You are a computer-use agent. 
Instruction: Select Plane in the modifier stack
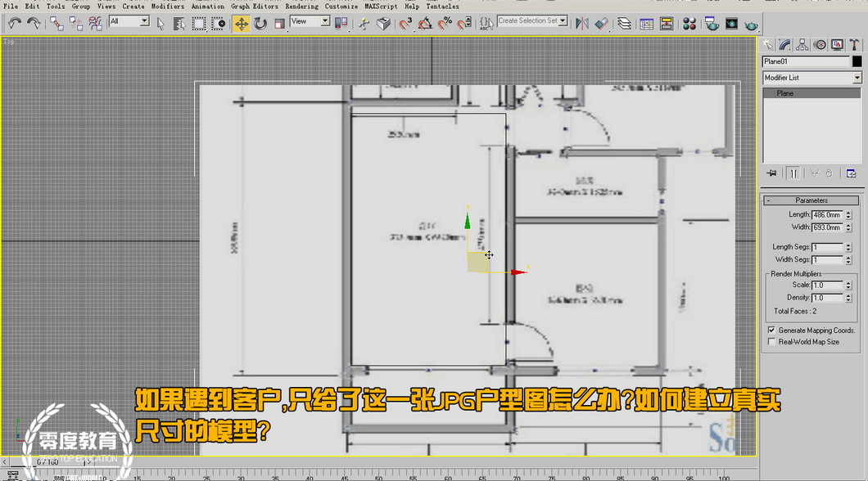pos(785,93)
